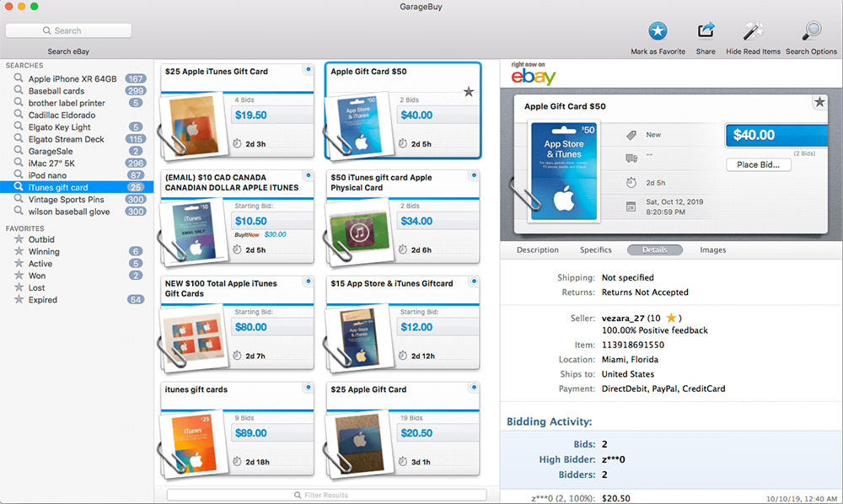
Task: Show the Winning favorites list
Action: click(77, 251)
